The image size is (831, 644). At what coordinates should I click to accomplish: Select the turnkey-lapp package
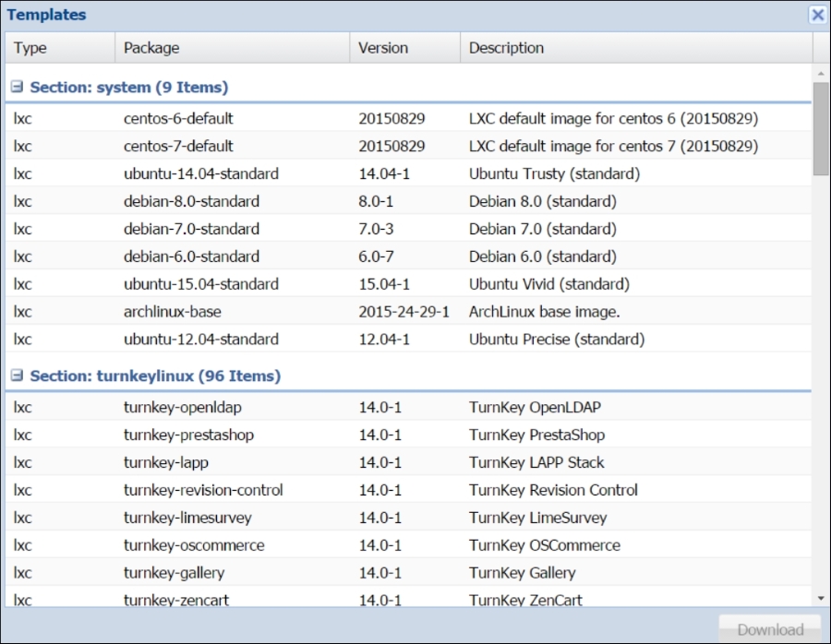click(x=166, y=462)
